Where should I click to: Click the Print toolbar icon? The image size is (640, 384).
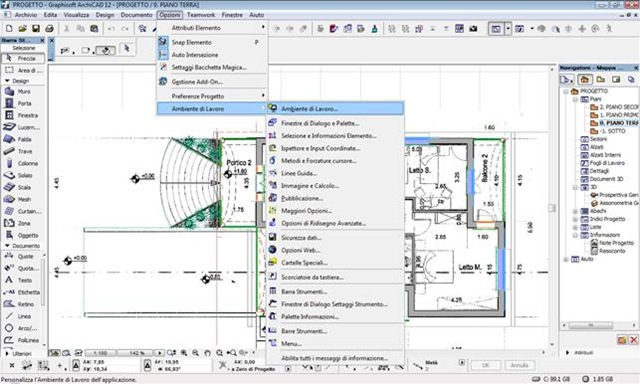pos(49,29)
